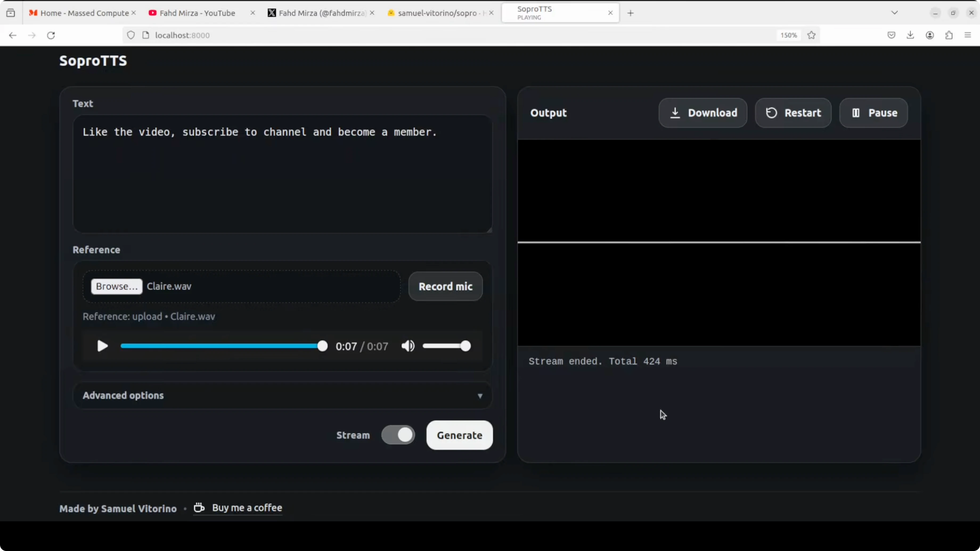Toggle the Stream switch
This screenshot has width=980, height=551.
pyautogui.click(x=398, y=435)
